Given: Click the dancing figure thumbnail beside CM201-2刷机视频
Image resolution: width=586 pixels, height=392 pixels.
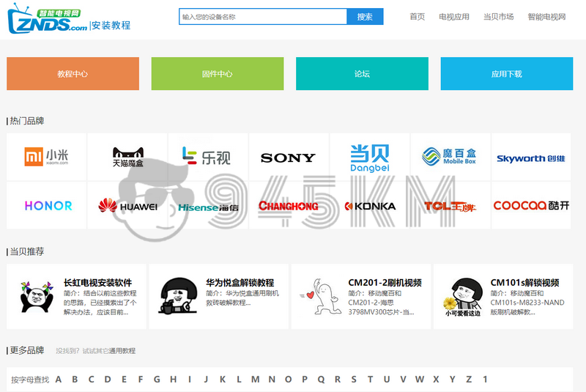Looking at the screenshot, I should pos(321,296).
